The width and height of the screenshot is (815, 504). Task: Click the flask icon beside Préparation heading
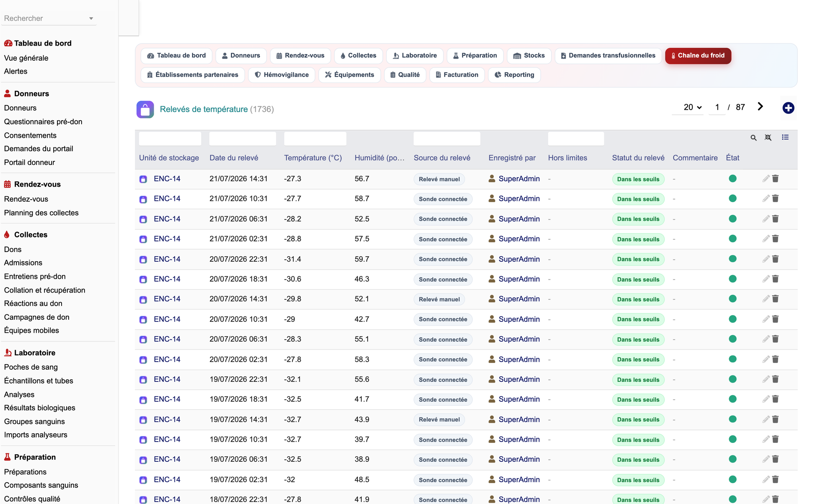(x=7, y=457)
